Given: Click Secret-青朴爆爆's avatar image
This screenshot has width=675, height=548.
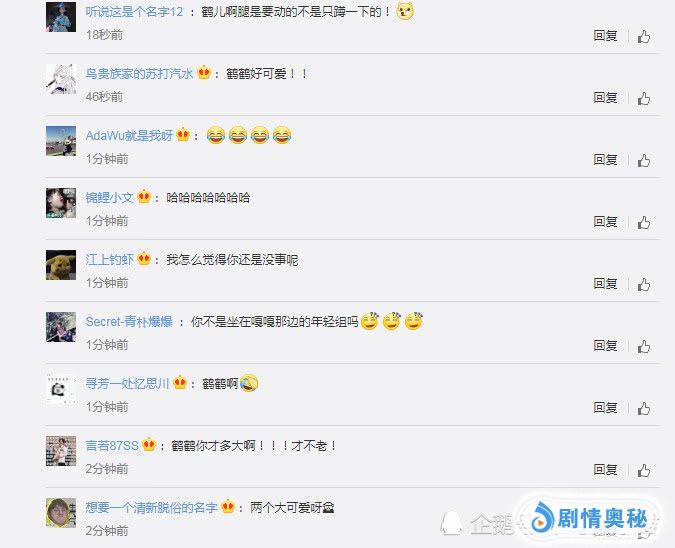Looking at the screenshot, I should pos(61,327).
